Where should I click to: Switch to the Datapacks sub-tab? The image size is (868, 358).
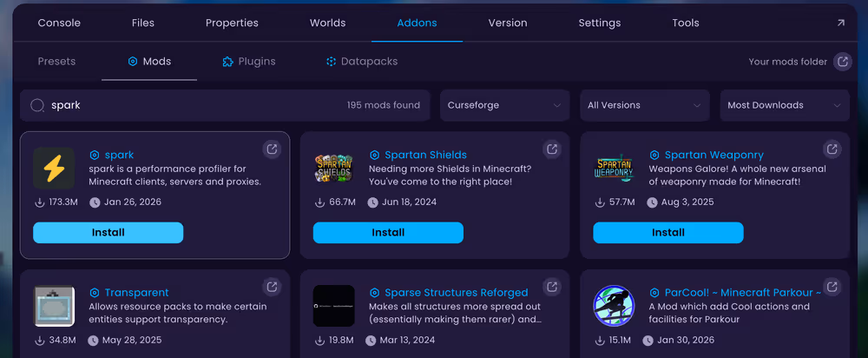pos(361,62)
